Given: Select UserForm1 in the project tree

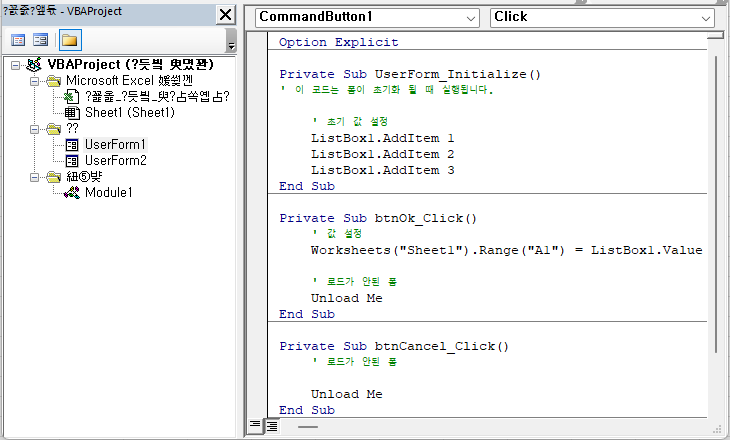Looking at the screenshot, I should (x=115, y=145).
